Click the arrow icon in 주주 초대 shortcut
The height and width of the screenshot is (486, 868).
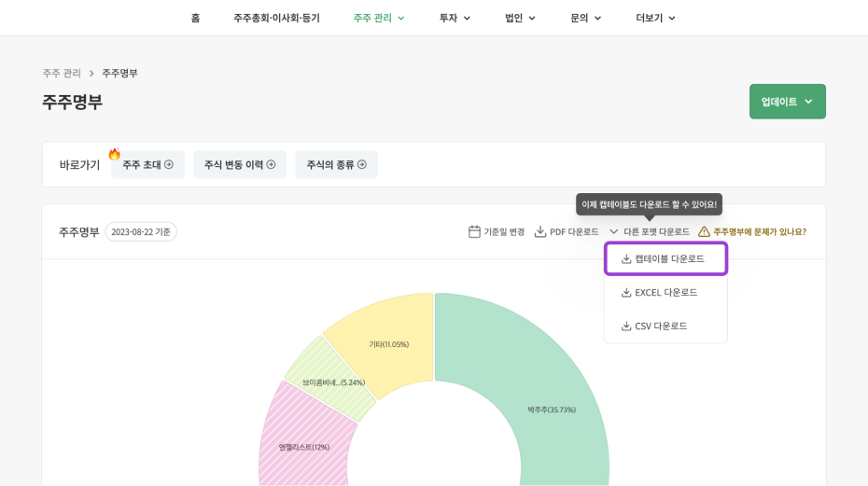[x=169, y=165]
